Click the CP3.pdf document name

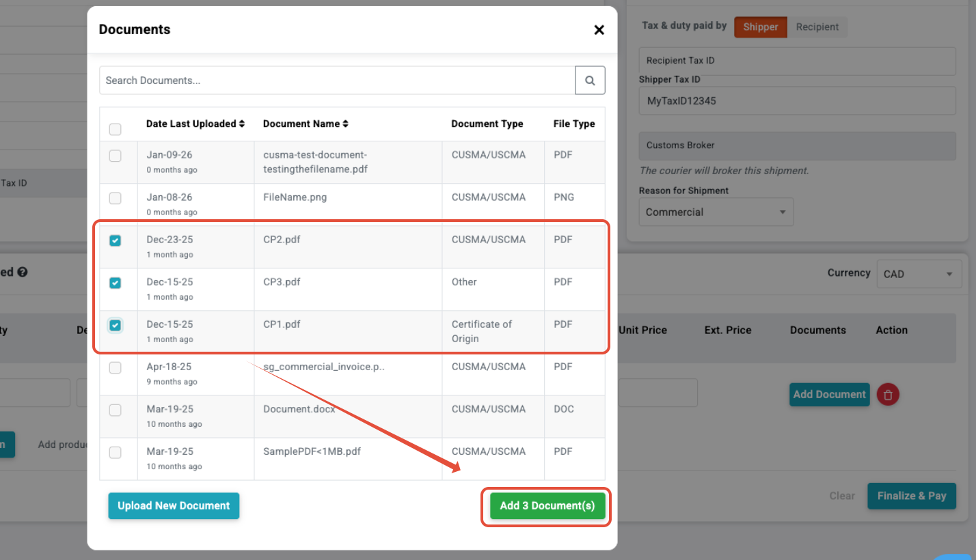click(x=282, y=282)
